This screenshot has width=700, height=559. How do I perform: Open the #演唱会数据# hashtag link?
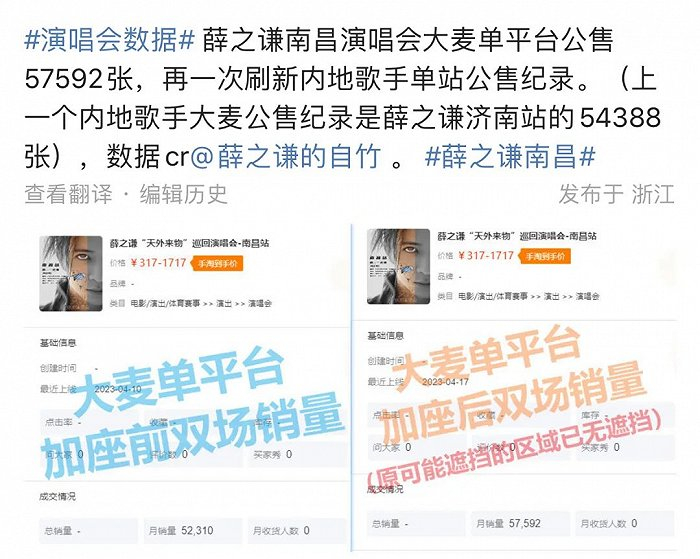[x=109, y=40]
